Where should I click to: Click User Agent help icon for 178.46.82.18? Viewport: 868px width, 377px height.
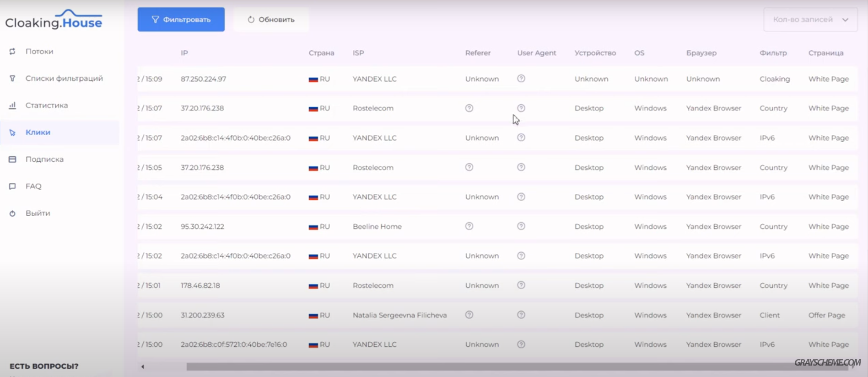521,285
